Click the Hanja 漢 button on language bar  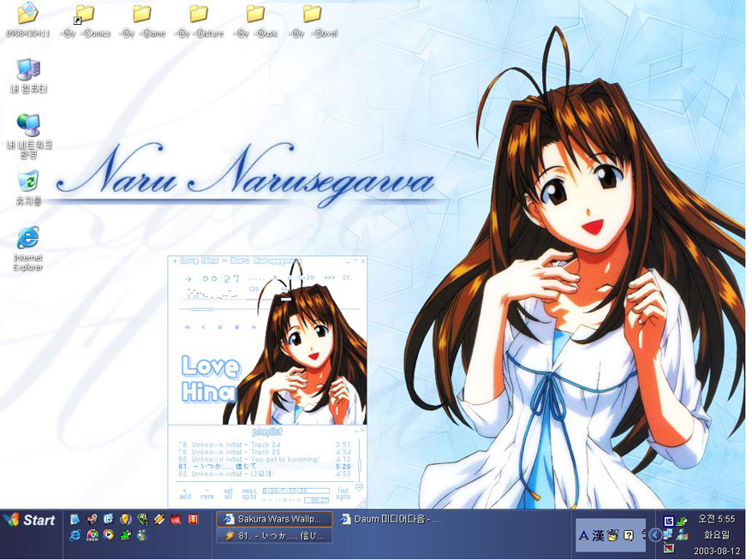pos(598,535)
